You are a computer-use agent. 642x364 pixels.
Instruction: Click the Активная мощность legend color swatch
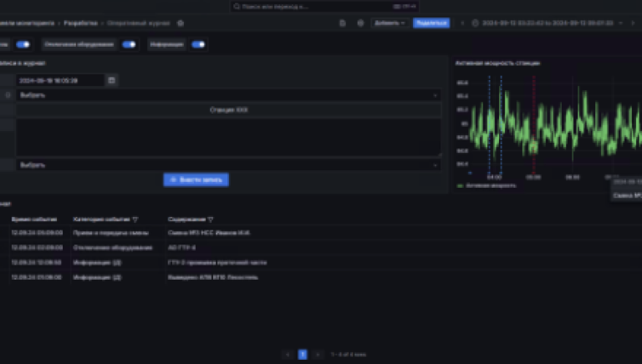pyautogui.click(x=460, y=185)
